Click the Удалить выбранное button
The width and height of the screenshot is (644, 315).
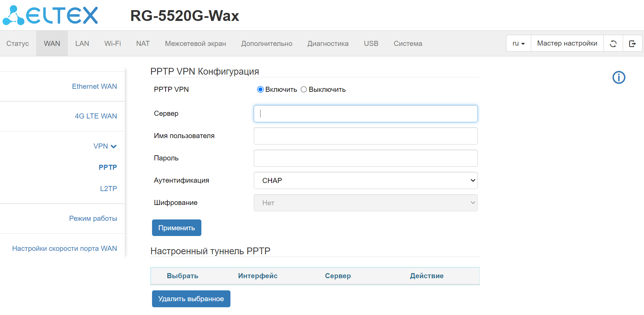pos(191,299)
